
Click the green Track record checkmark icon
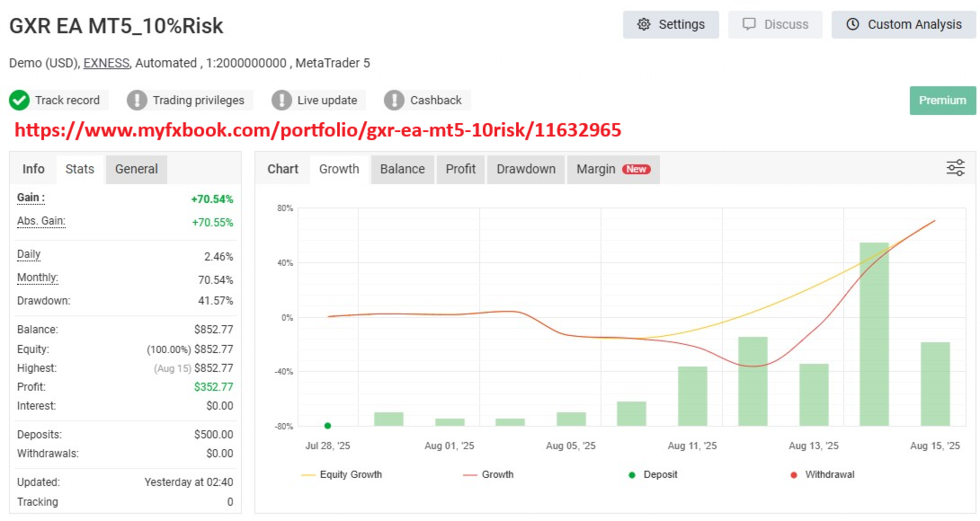pyautogui.click(x=20, y=100)
